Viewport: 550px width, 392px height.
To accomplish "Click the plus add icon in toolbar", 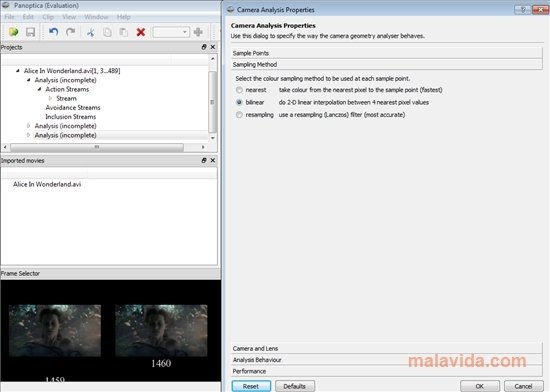I will [198, 32].
